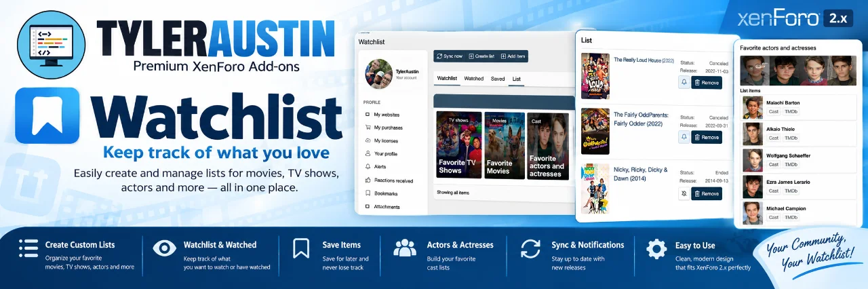
Task: Click the eye icon beside Watchlist & Watched
Action: pos(164,248)
